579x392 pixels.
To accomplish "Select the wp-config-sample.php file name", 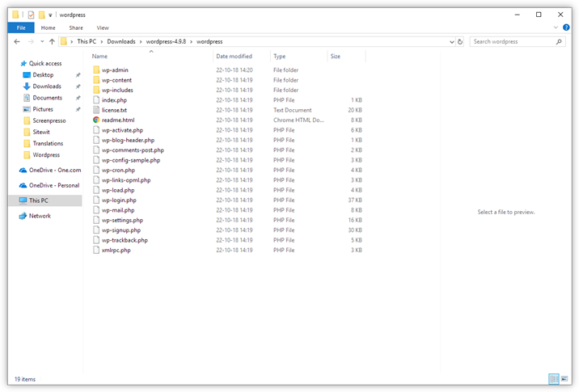I will pos(131,160).
